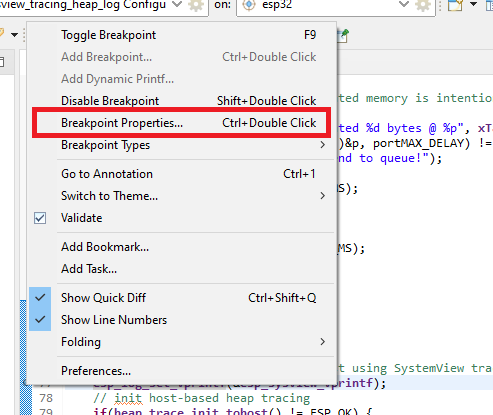
Task: Select Add Bookmark... menu entry
Action: point(182,247)
